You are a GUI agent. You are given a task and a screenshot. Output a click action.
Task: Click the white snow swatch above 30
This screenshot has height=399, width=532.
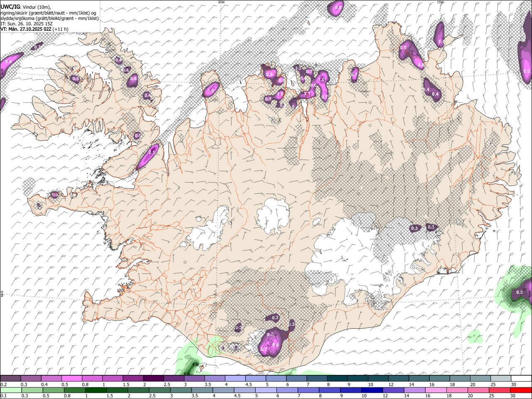(521, 379)
